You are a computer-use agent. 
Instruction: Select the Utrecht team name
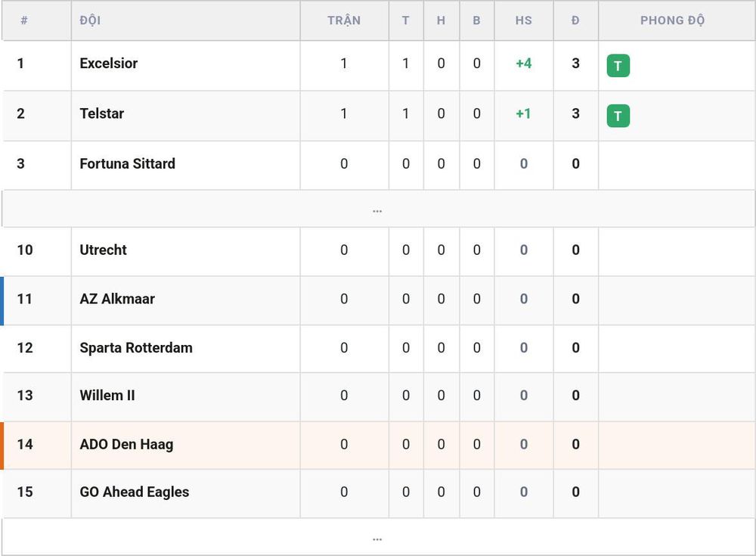[x=103, y=250]
